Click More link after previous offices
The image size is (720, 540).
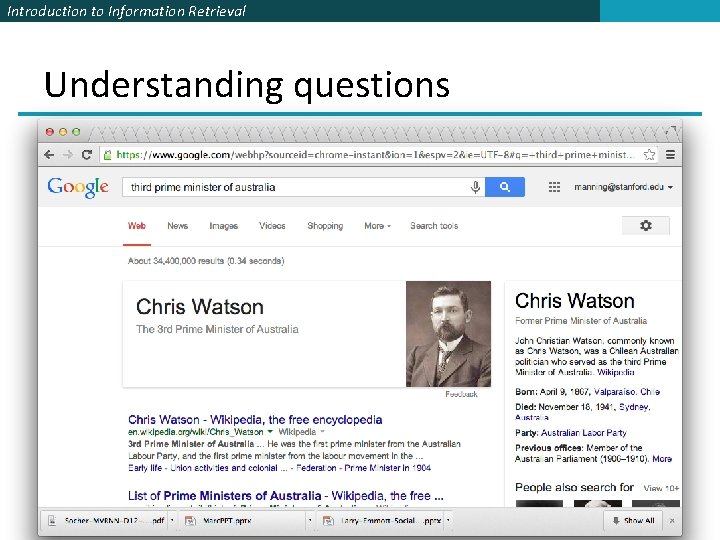pyautogui.click(x=662, y=459)
